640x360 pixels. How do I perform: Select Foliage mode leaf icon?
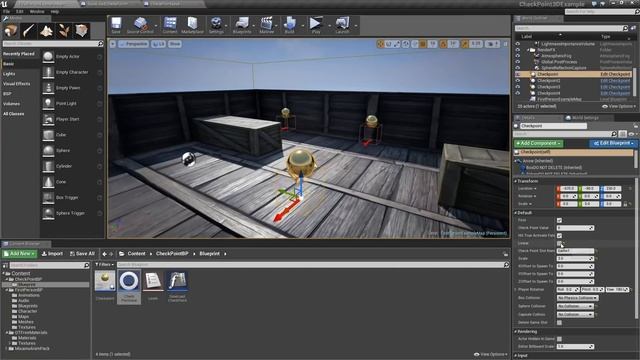[x=64, y=31]
